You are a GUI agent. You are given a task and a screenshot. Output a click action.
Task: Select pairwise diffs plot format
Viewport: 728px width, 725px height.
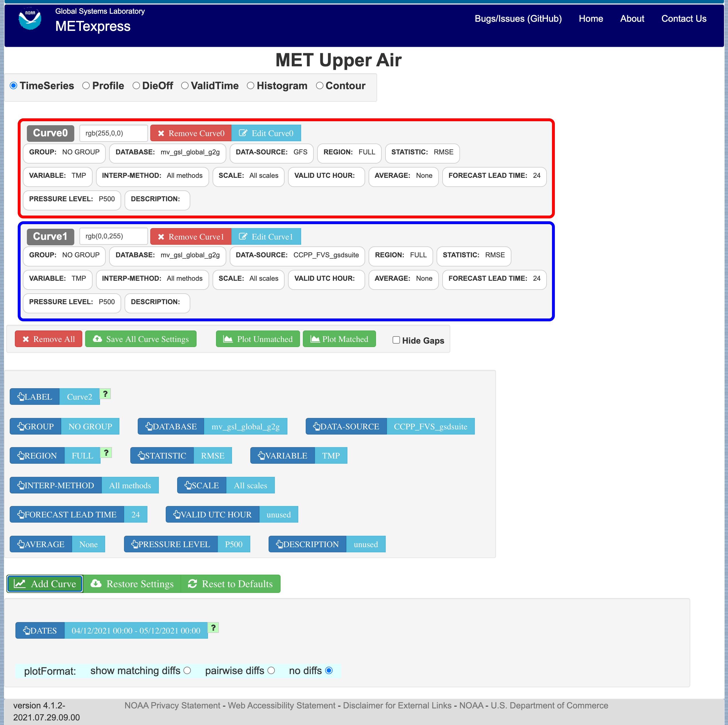pos(271,671)
